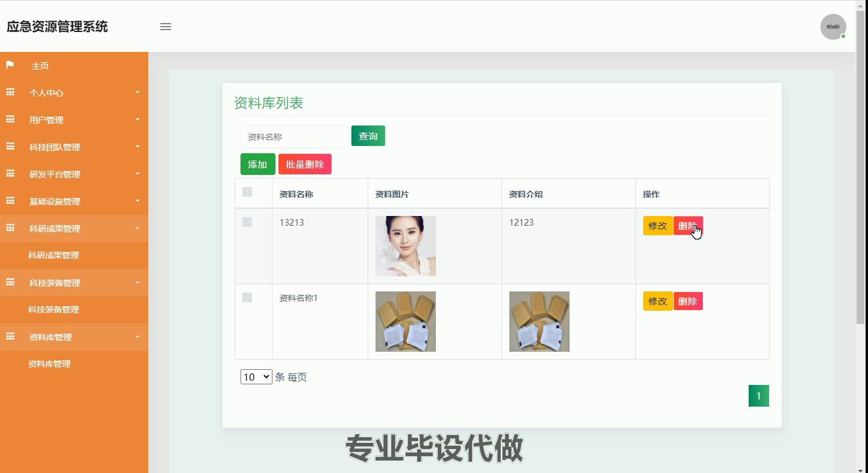This screenshot has width=868, height=473.
Task: Open the 资料库管理 submenu item
Action: (x=49, y=364)
